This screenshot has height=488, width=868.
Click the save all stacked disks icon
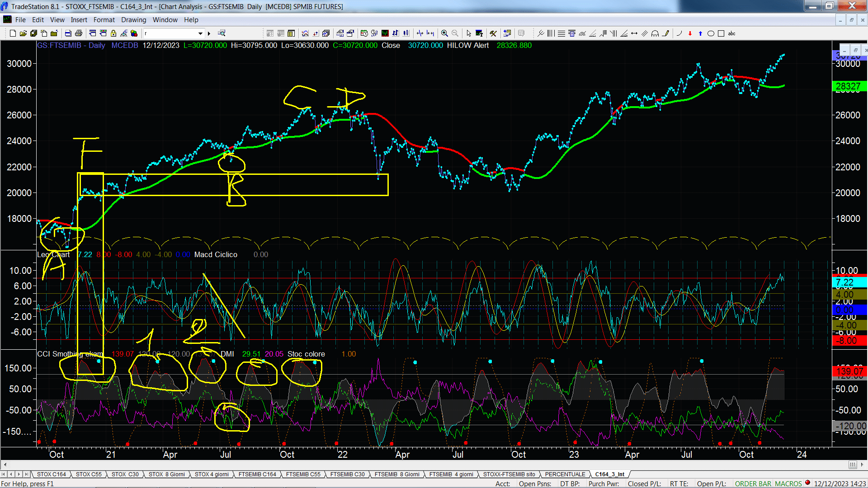tap(33, 33)
